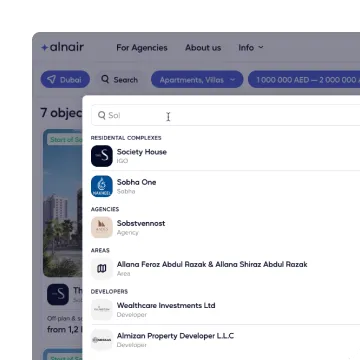360x360 pixels.
Task: Click the Dubai location arrow icon
Action: [x=51, y=80]
